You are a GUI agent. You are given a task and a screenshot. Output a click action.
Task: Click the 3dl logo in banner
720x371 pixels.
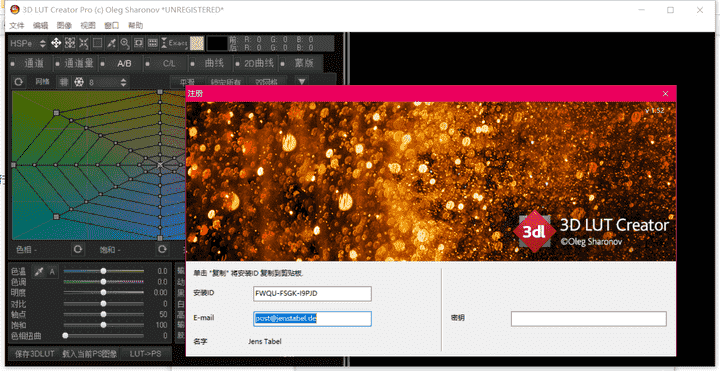[x=534, y=232]
